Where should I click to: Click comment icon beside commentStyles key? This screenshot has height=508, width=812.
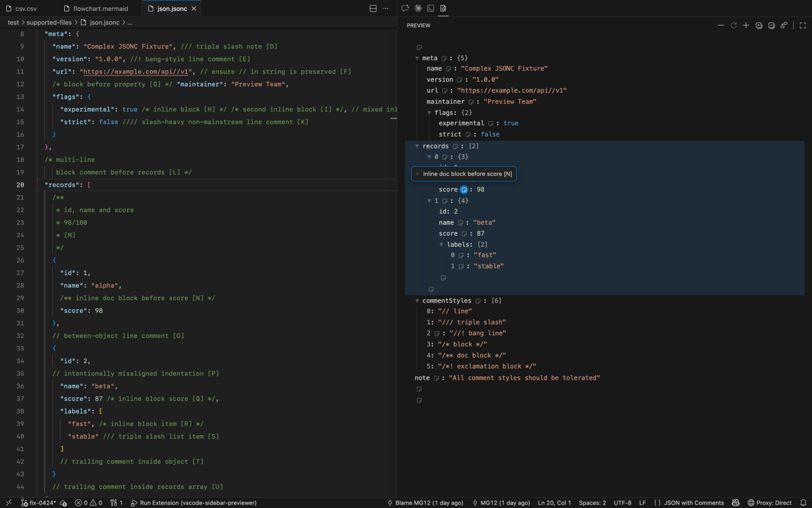point(478,301)
